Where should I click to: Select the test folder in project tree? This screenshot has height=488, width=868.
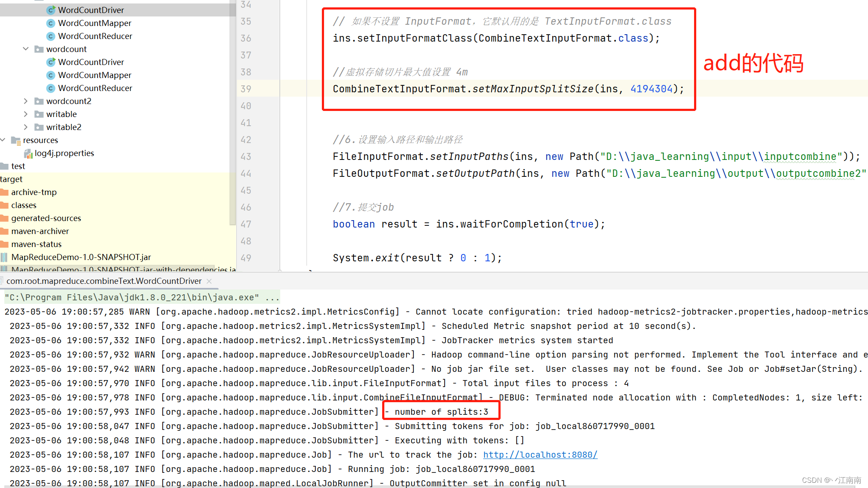pos(18,166)
